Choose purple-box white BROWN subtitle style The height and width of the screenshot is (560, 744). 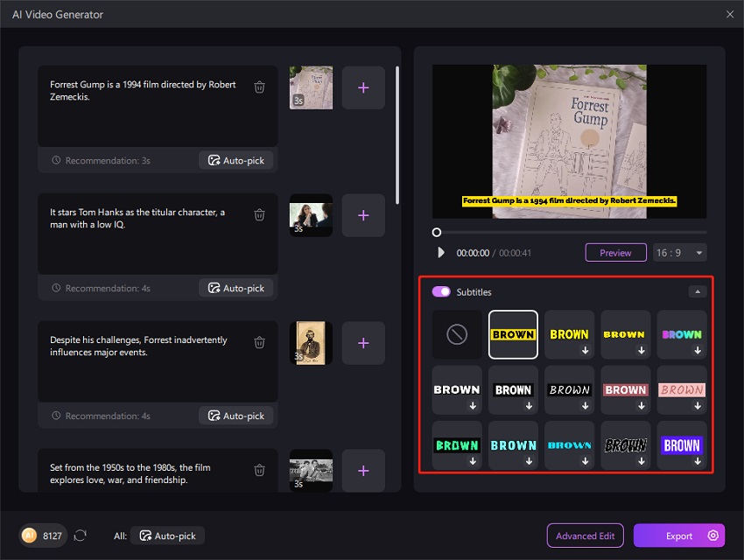click(682, 445)
